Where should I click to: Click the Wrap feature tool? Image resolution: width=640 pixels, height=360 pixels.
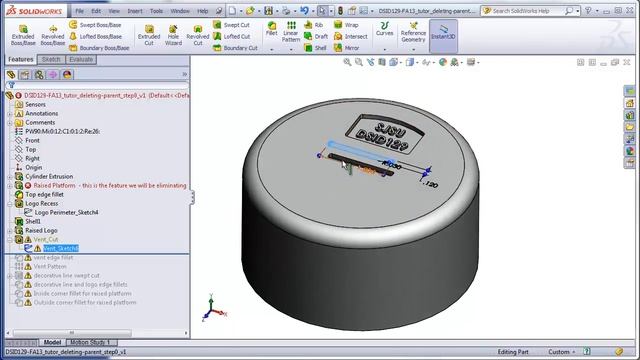click(x=346, y=25)
